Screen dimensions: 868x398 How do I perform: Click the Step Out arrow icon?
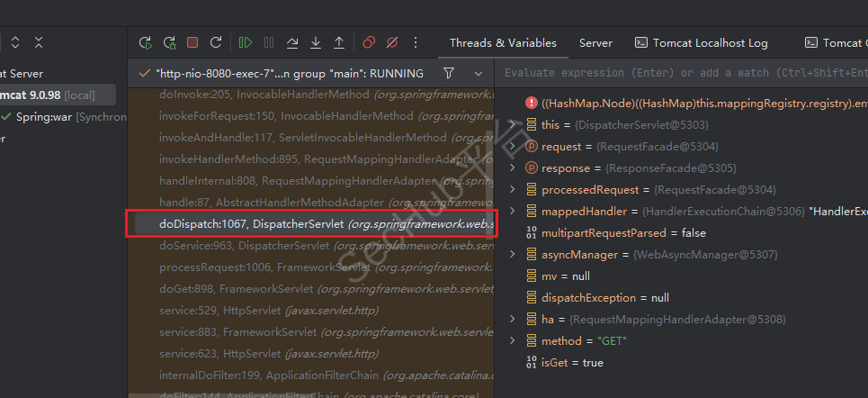[x=339, y=42]
